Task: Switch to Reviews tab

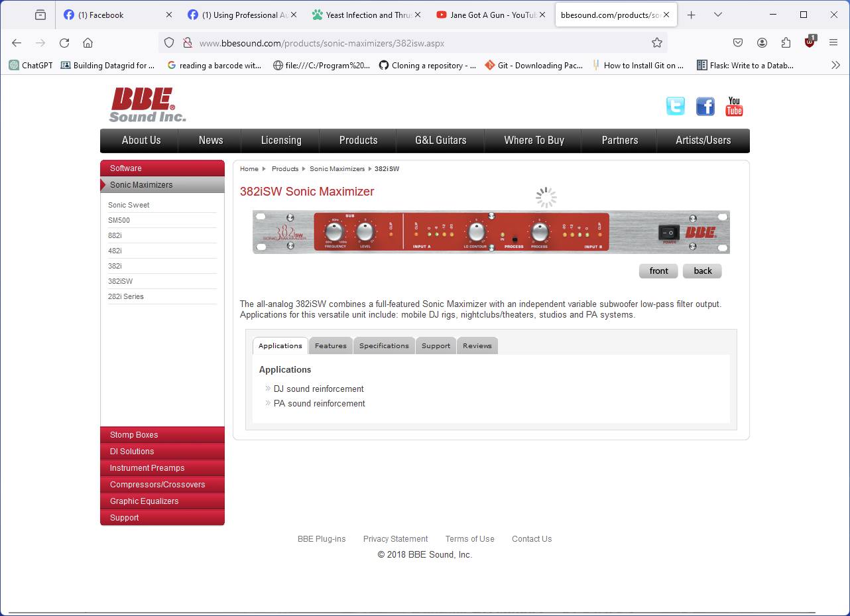Action: click(477, 345)
